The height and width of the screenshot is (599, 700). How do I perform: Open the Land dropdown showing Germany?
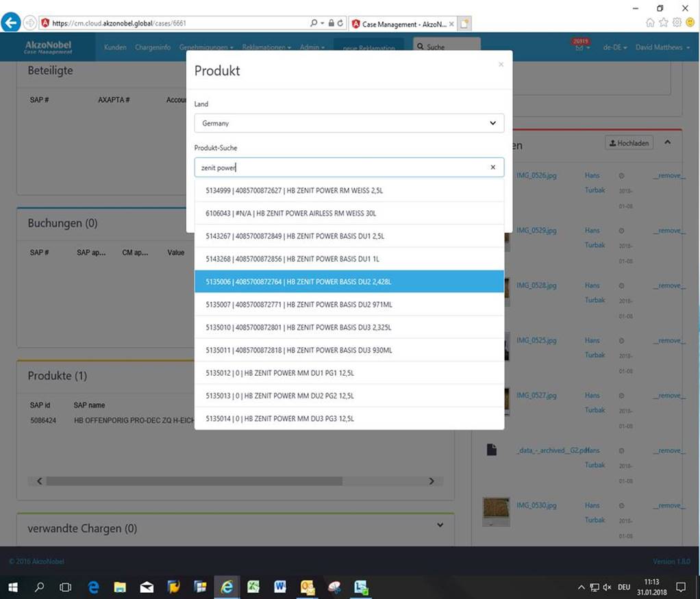click(x=349, y=123)
